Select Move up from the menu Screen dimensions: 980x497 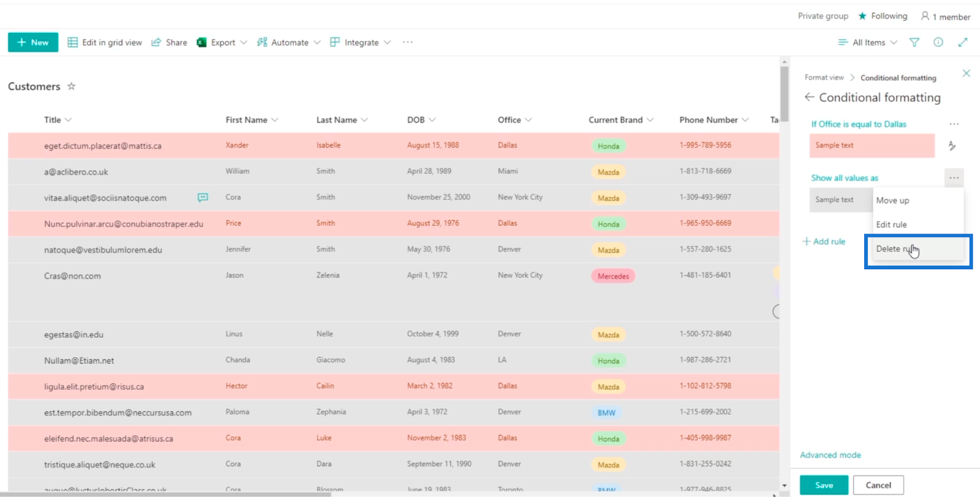[918, 200]
